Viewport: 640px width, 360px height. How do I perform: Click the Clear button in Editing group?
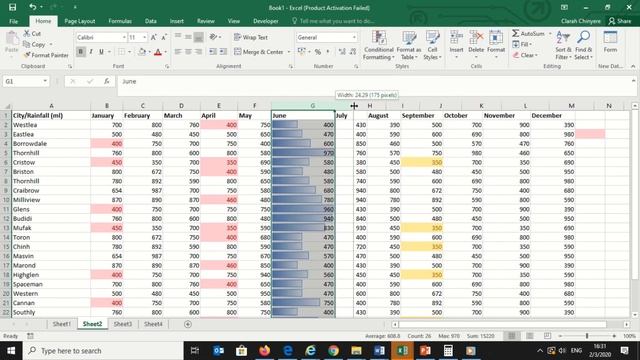pyautogui.click(x=525, y=55)
